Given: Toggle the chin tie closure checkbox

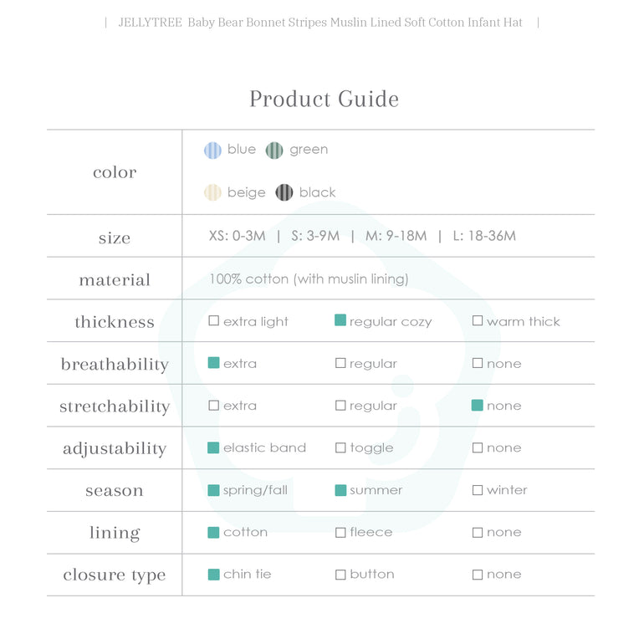Looking at the screenshot, I should (x=214, y=575).
